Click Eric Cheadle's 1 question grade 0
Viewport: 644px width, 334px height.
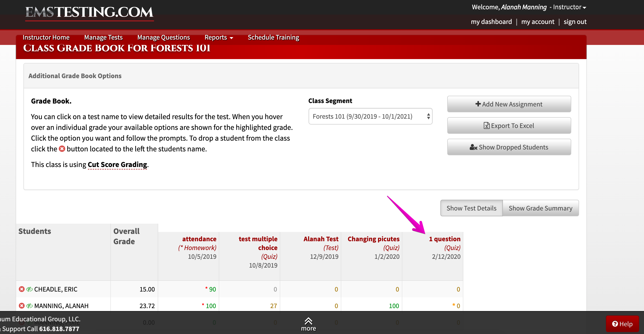458,289
